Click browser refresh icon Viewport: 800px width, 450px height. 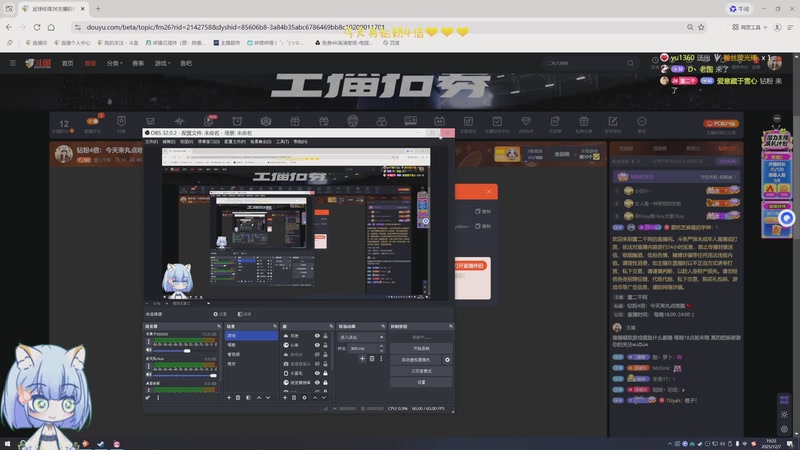pyautogui.click(x=37, y=27)
